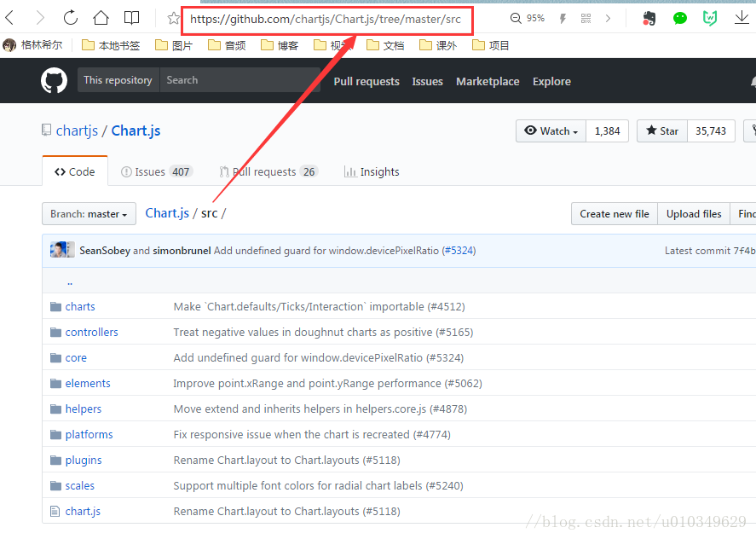Open the Chart.js repository title link
The height and width of the screenshot is (539, 756).
click(x=136, y=130)
